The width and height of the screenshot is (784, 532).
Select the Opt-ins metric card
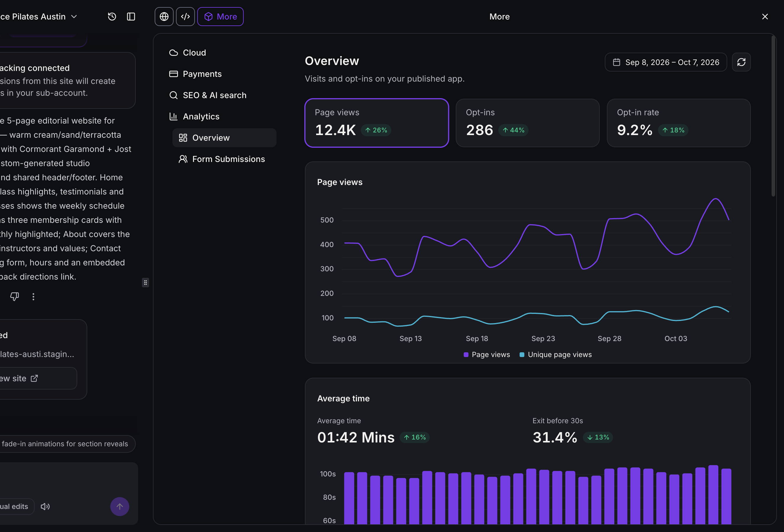(x=527, y=123)
